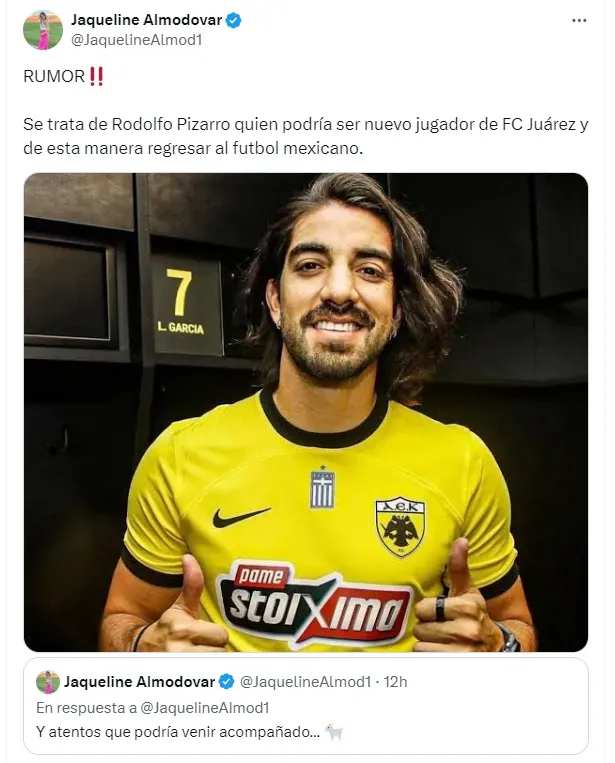615x763 pixels.
Task: Click the goat emoji in the quoted tweet
Action: click(x=334, y=731)
